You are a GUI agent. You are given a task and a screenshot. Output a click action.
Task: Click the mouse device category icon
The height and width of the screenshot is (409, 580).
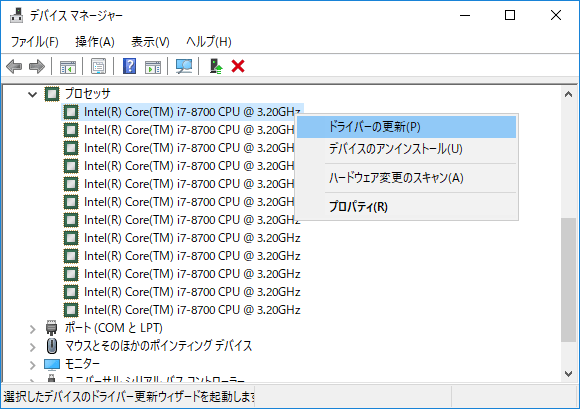pyautogui.click(x=52, y=346)
